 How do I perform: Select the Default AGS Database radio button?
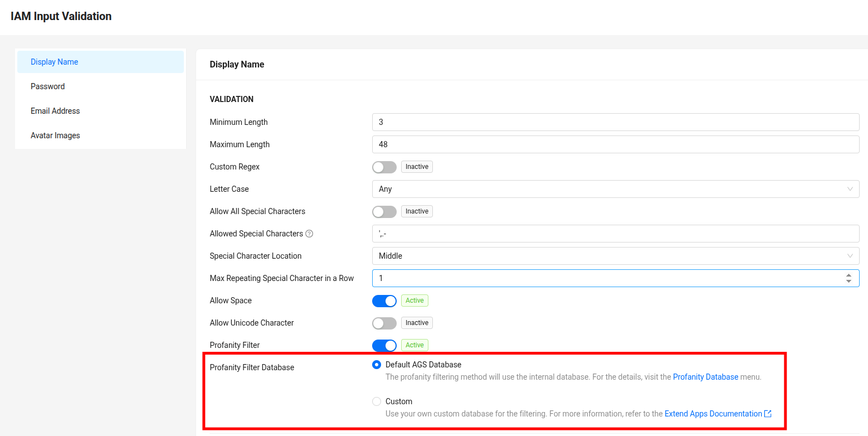377,365
